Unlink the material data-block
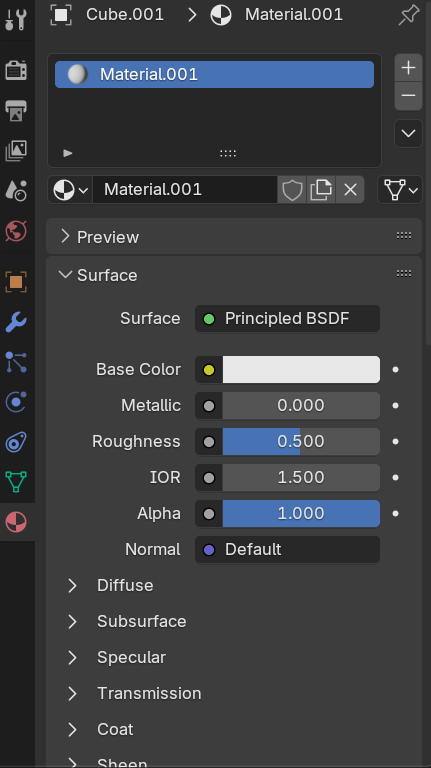Viewport: 431px width, 768px height. click(x=350, y=190)
